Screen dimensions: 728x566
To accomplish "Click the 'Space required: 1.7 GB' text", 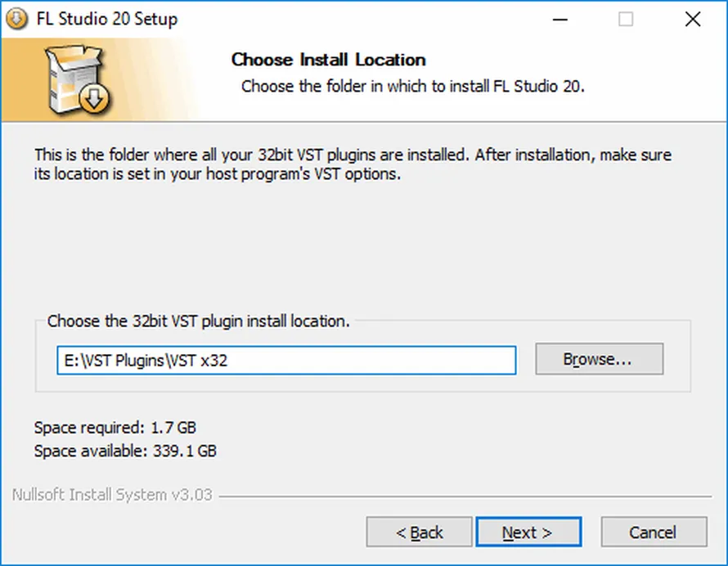I will 115,427.
